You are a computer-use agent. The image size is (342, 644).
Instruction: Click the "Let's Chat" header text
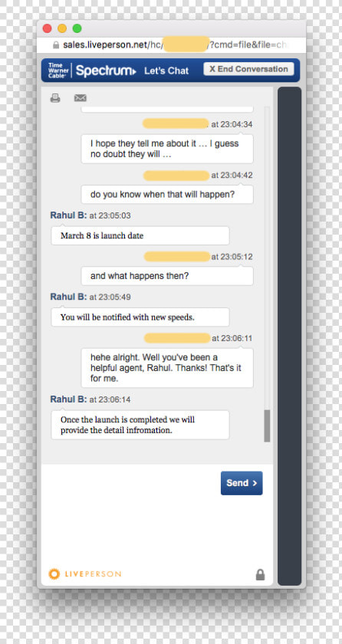[x=166, y=71]
